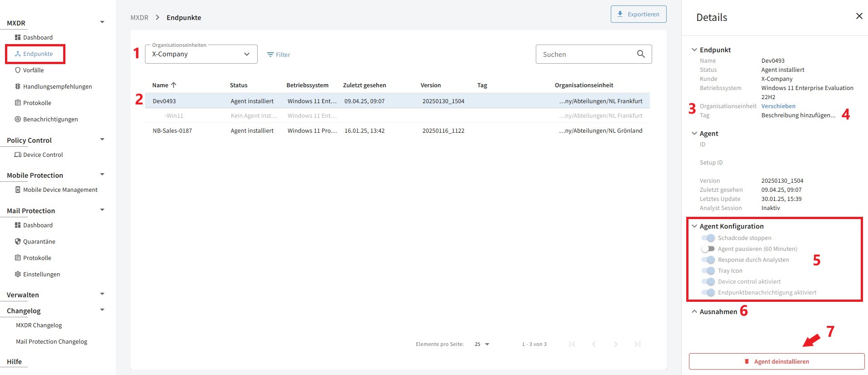Enable Agent pausieren (60 Minuten) switch
The image size is (868, 375).
(x=708, y=249)
